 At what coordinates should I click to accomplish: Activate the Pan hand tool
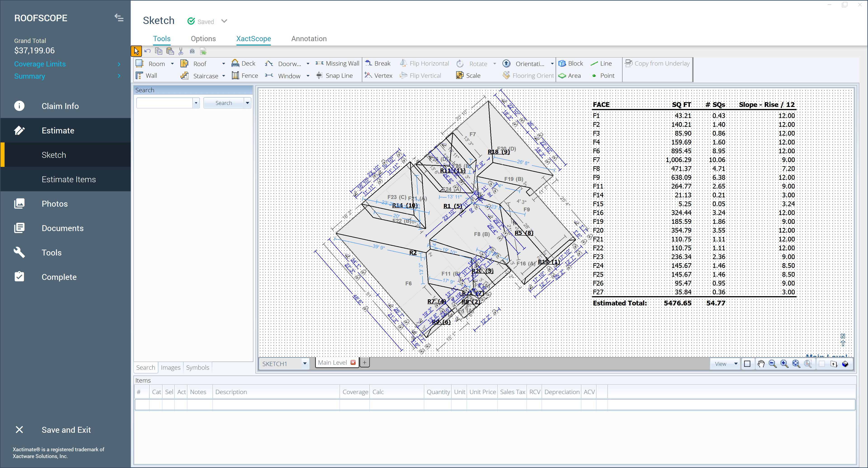point(761,364)
